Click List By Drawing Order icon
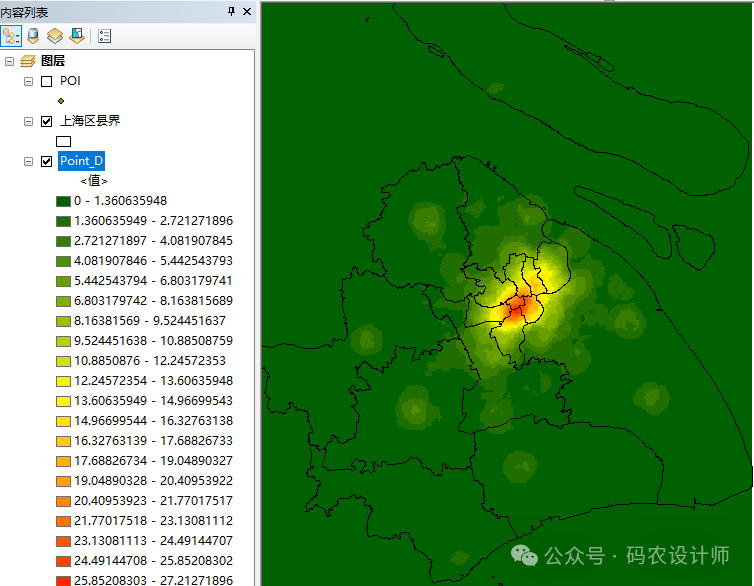 click(x=11, y=37)
